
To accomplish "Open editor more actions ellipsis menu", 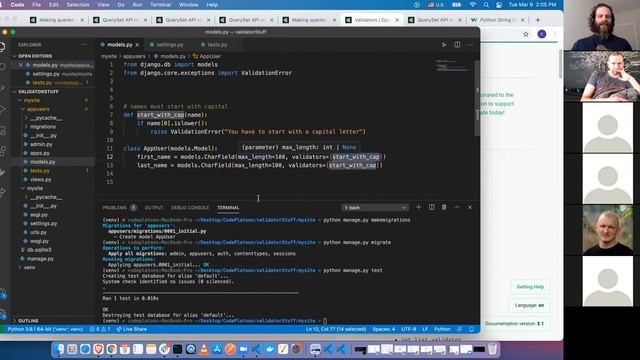I will coord(470,44).
